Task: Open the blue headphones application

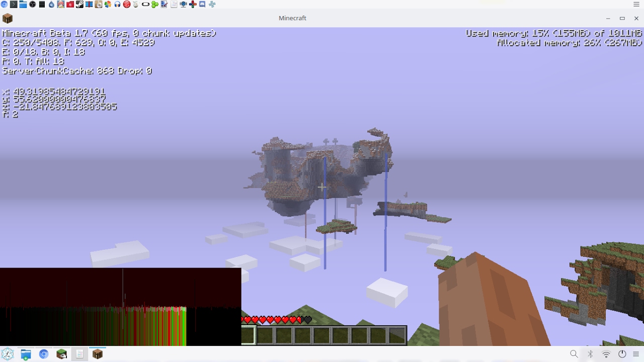Action: [117, 5]
